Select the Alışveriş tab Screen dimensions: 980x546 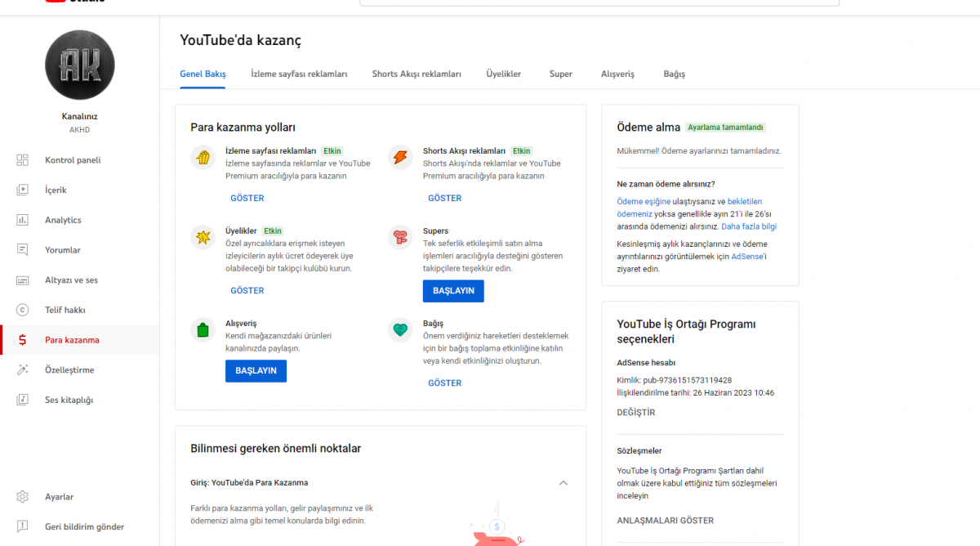pyautogui.click(x=617, y=74)
